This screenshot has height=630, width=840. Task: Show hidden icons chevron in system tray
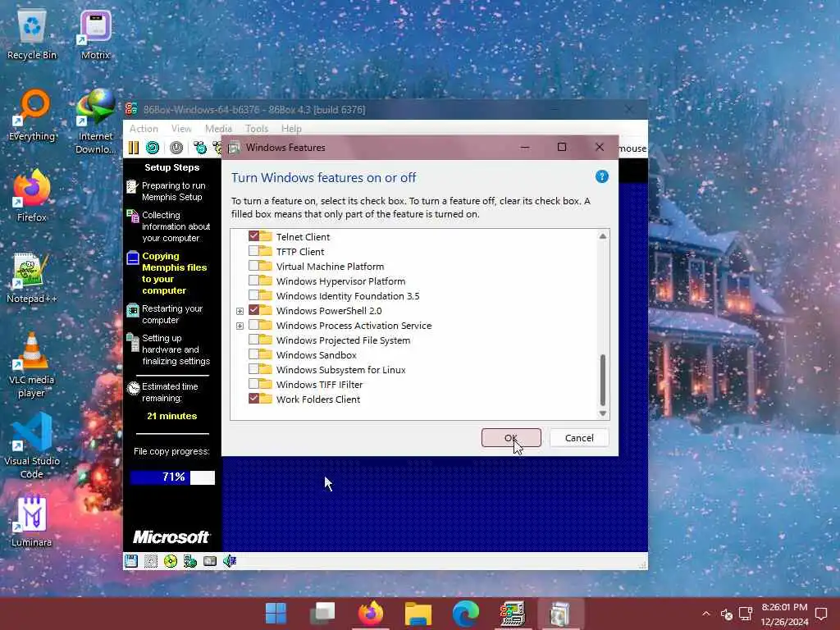706,614
